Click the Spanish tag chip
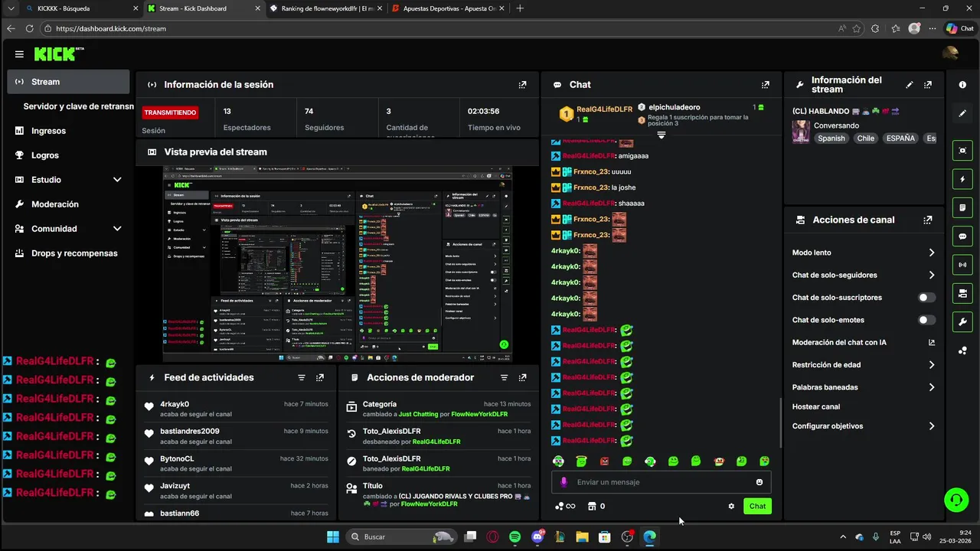 831,139
